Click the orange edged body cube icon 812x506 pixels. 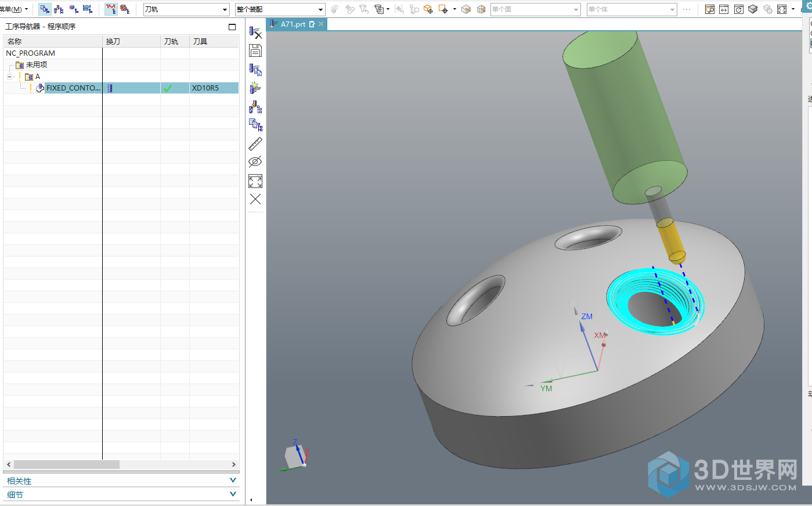click(x=481, y=9)
